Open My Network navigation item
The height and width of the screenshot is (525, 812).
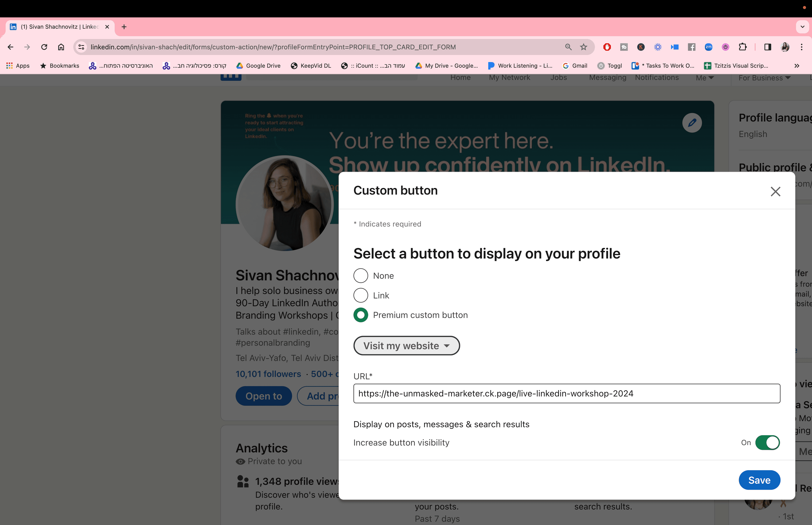coord(509,78)
